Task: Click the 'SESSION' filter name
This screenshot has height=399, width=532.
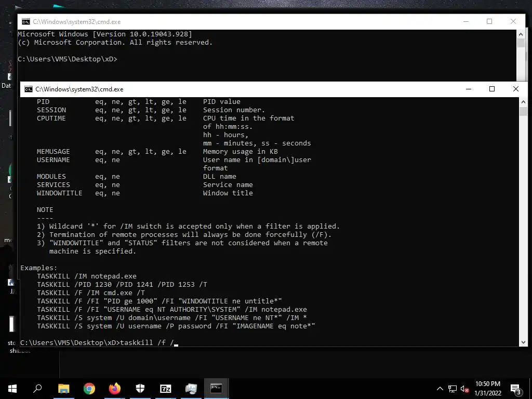Action: [51, 110]
